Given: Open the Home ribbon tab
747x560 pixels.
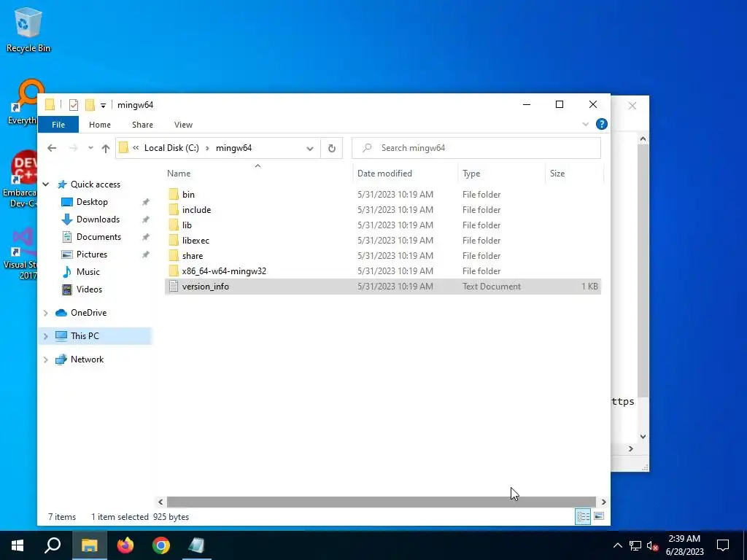Looking at the screenshot, I should coord(99,125).
